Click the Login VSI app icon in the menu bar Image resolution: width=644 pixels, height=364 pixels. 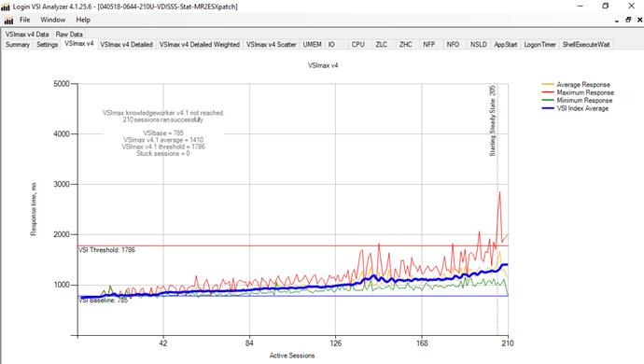[x=8, y=21]
